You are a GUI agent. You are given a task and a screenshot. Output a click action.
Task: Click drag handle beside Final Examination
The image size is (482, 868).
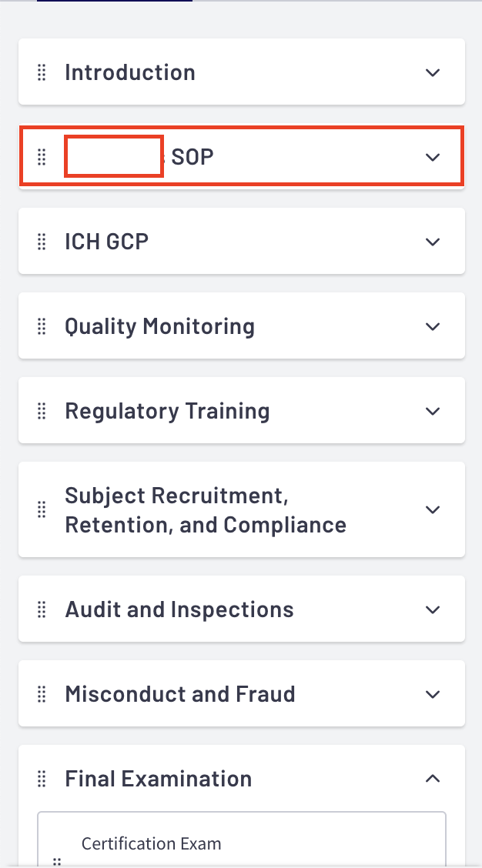point(42,779)
